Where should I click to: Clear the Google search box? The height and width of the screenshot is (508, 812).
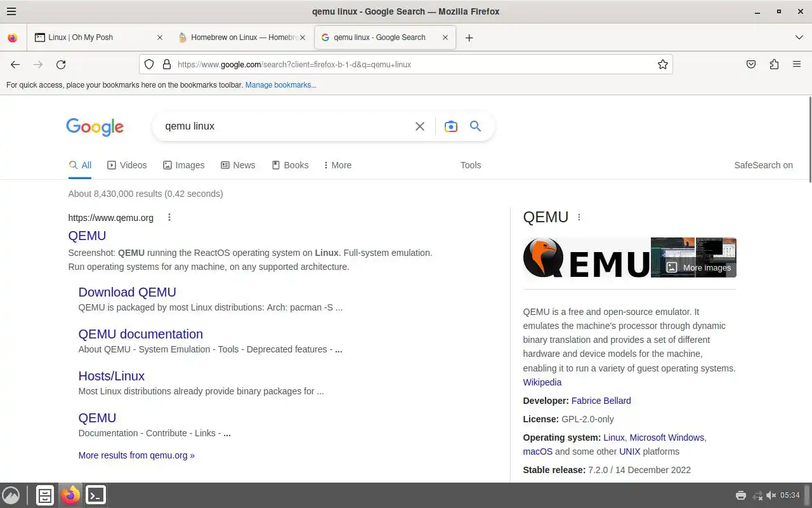(420, 126)
